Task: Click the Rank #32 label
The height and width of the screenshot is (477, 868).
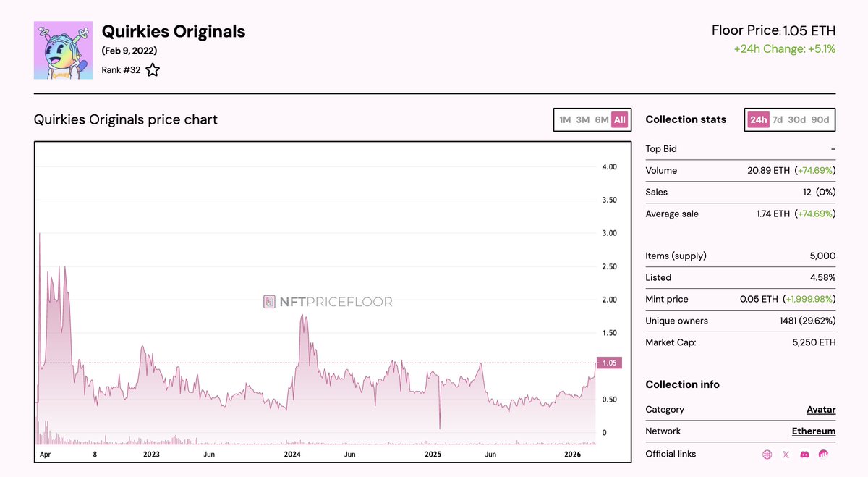Action: coord(121,70)
